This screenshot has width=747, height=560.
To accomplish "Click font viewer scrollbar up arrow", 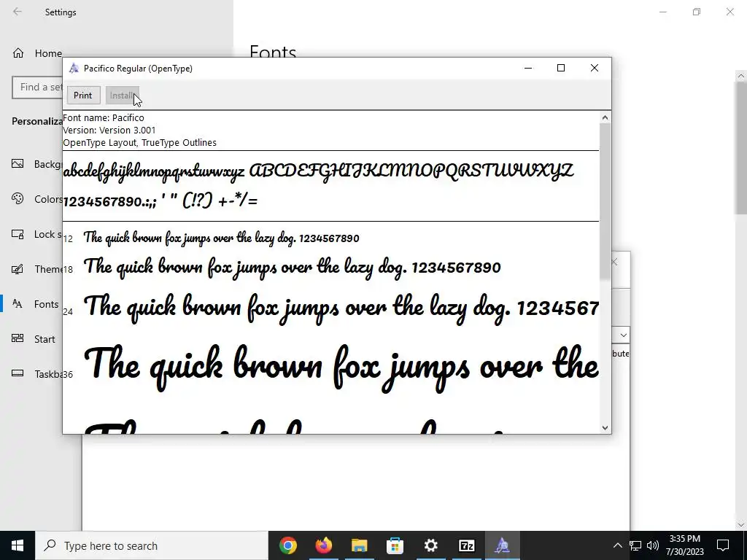I will 605,117.
